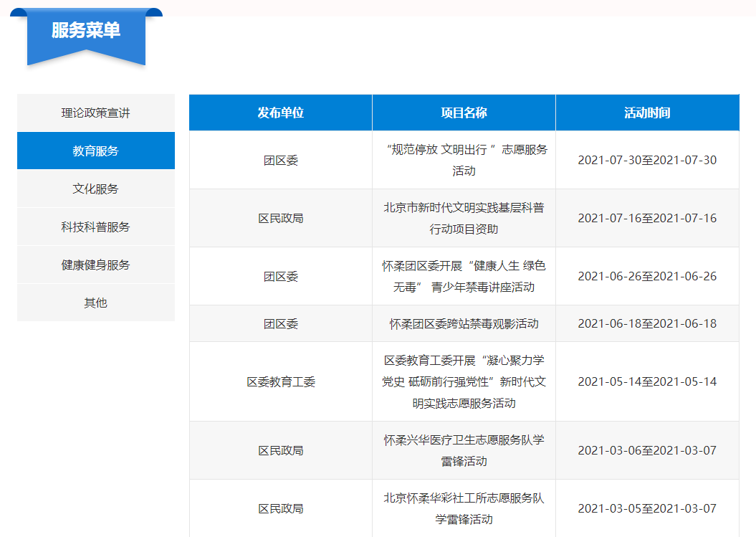Select the 教育服务 menu item
Screen dimensions: 756x537
(x=95, y=151)
